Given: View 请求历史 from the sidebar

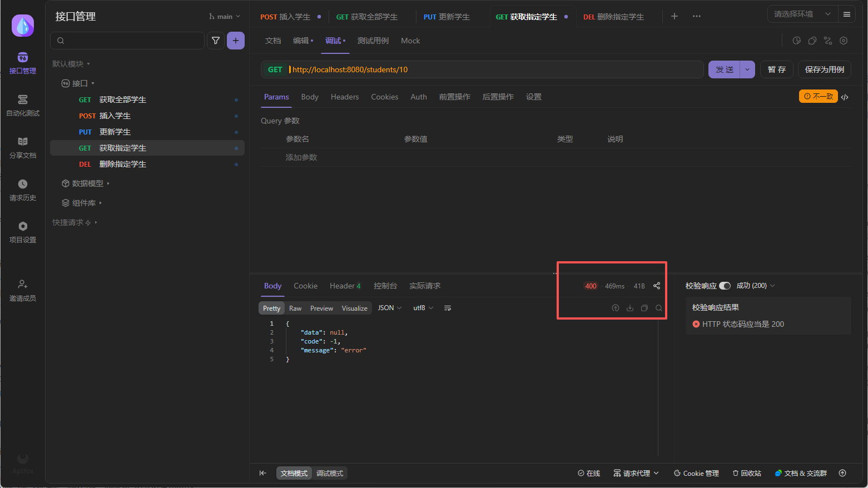Looking at the screenshot, I should 22,189.
